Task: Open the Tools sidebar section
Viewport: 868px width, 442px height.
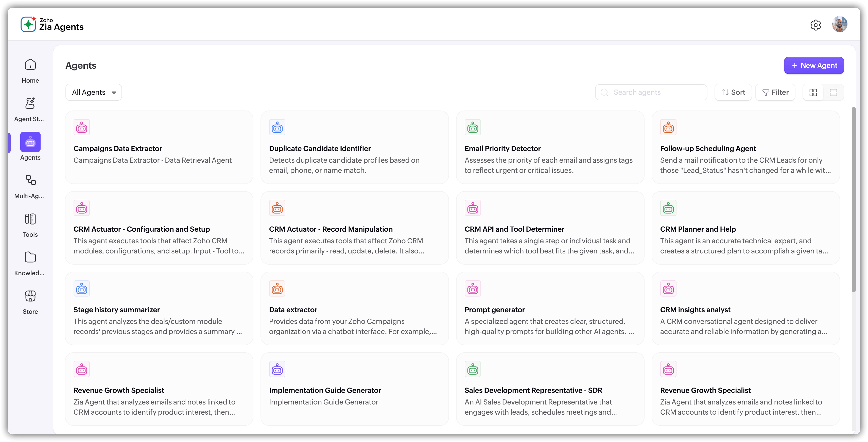Action: [x=30, y=225]
